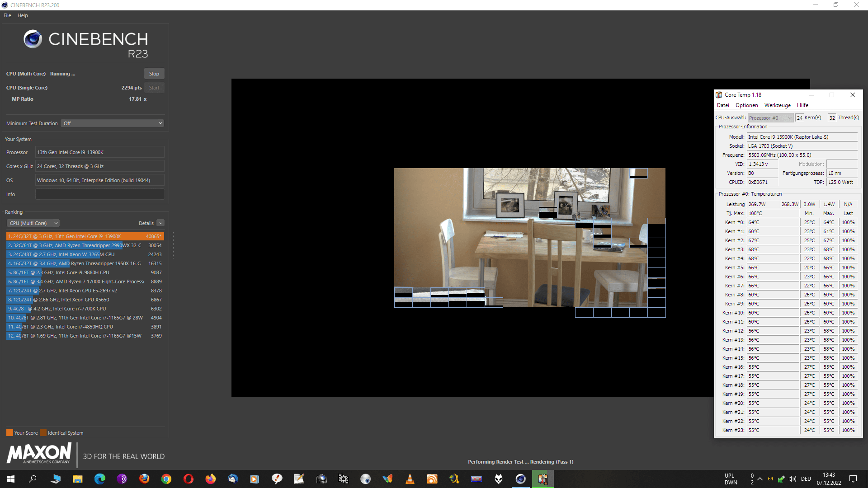Click Start for CPU Single Core test

click(154, 88)
